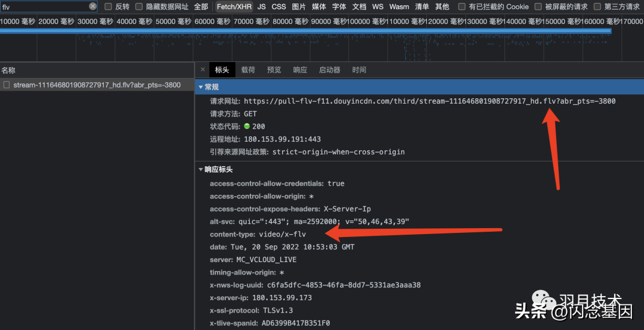The height and width of the screenshot is (330, 644).
Task: Filter requests by Wasm
Action: (399, 7)
